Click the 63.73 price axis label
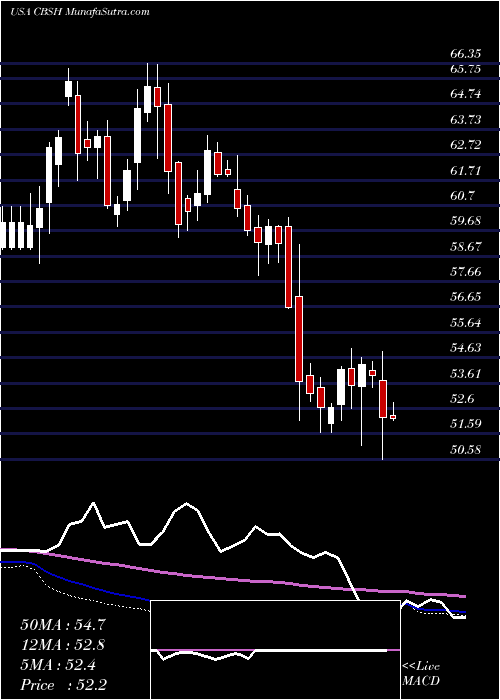500x700 pixels. click(x=466, y=120)
